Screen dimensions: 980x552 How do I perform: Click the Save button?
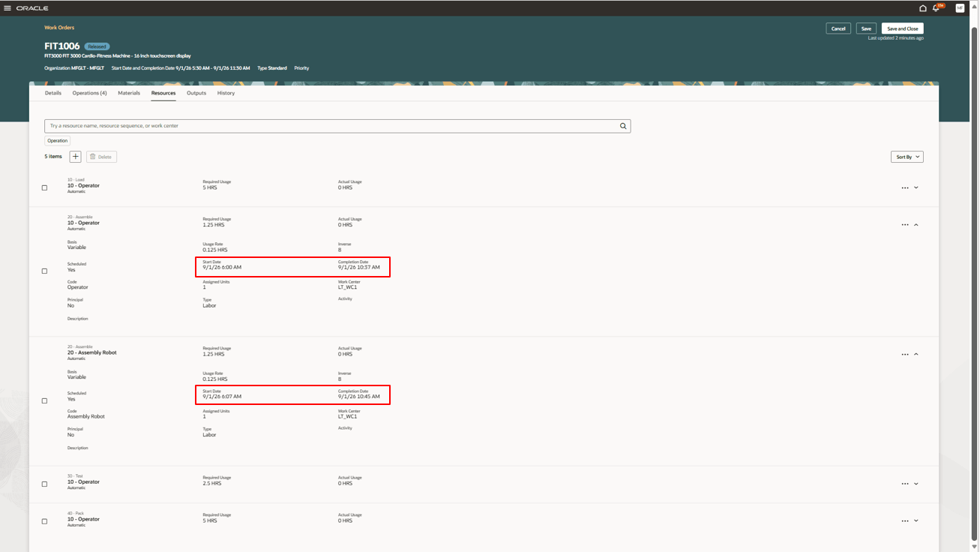coord(866,28)
